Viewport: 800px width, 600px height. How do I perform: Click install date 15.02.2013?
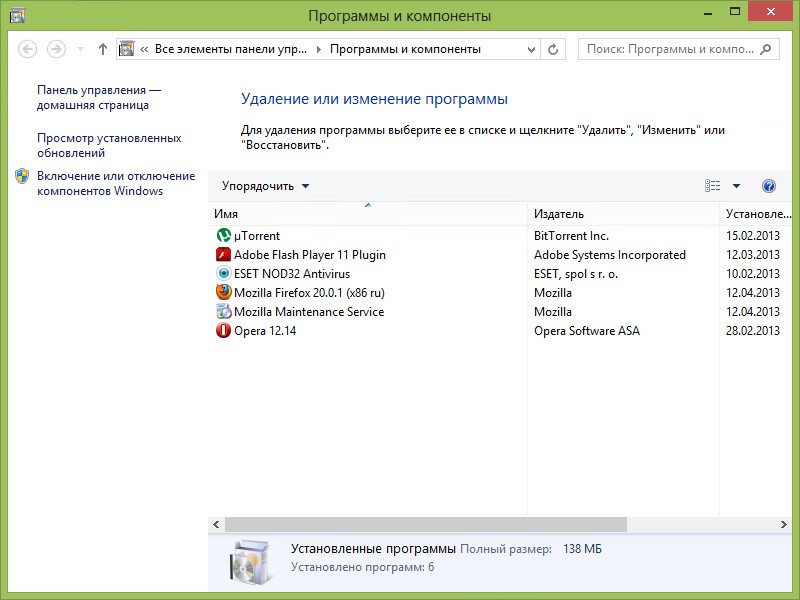point(753,236)
